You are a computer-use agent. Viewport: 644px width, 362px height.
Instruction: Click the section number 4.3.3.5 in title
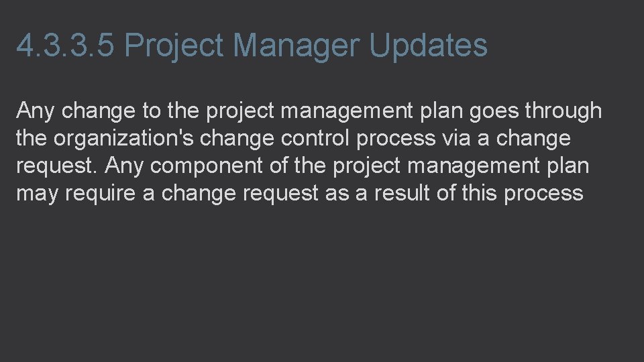click(65, 45)
